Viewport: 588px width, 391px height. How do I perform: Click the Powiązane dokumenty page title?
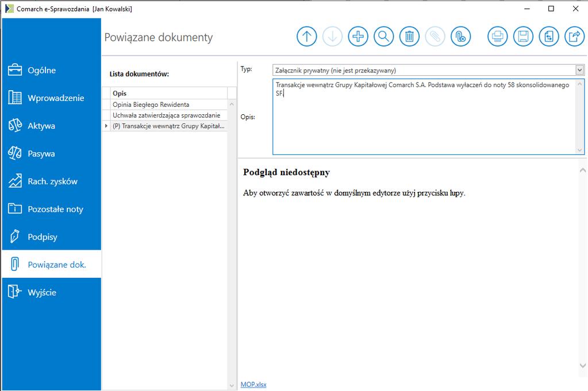[159, 37]
